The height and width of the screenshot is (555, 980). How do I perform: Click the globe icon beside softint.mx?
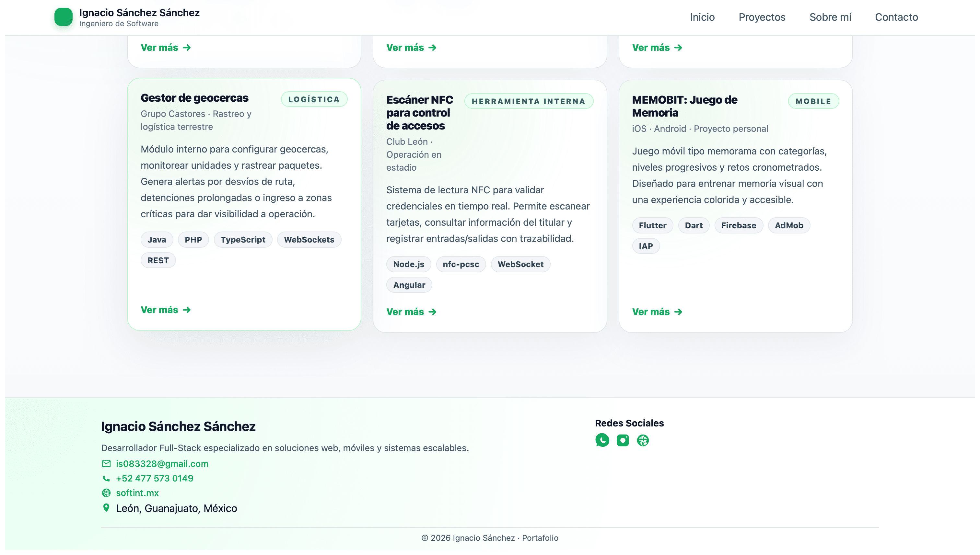106,493
